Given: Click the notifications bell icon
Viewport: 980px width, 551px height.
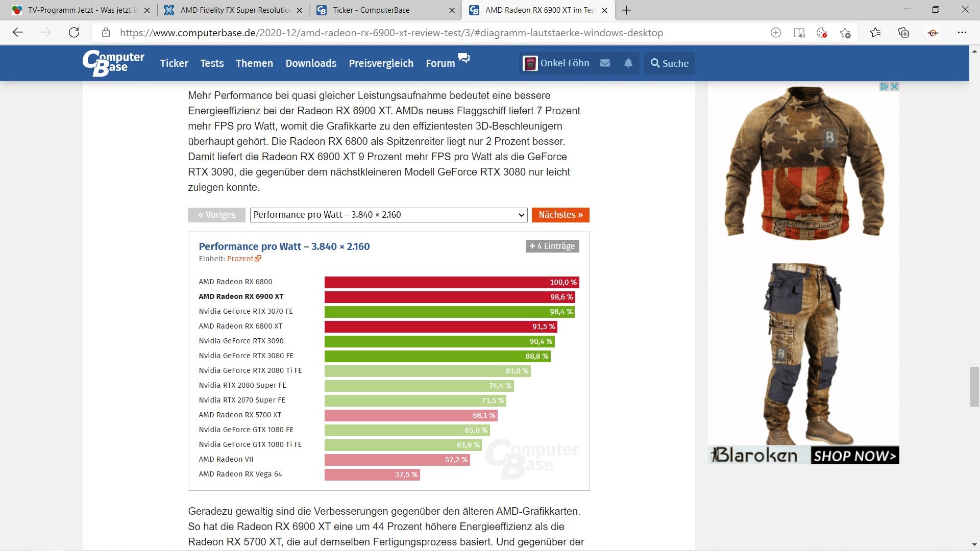Looking at the screenshot, I should click(628, 63).
